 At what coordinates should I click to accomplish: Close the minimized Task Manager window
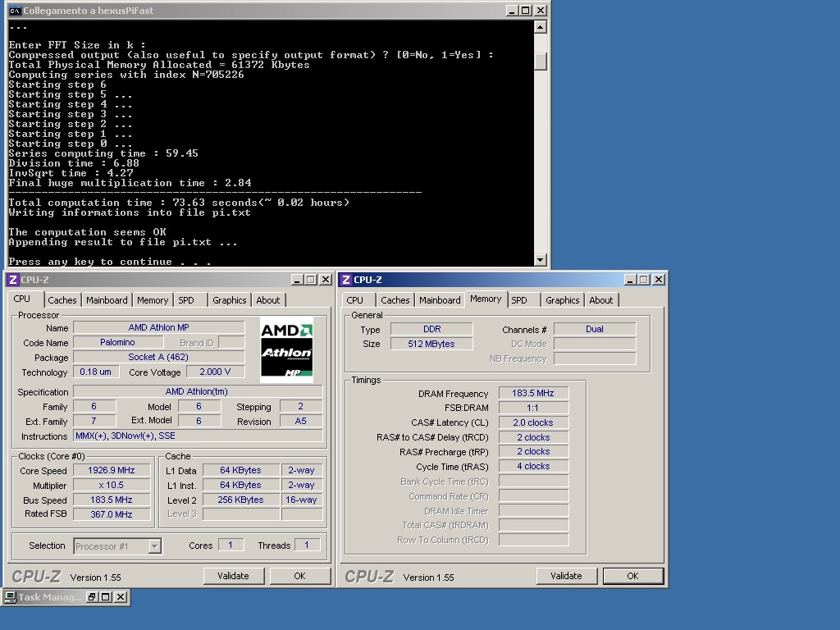(121, 597)
